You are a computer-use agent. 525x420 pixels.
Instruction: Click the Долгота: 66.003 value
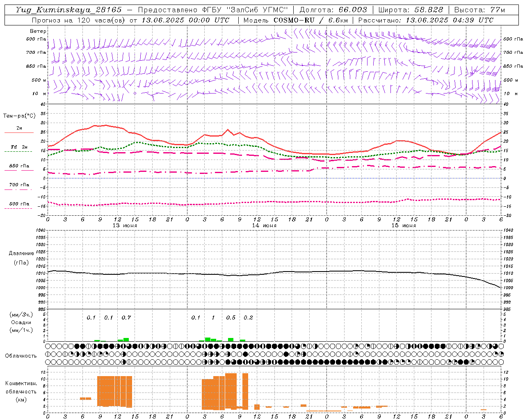tap(333, 10)
